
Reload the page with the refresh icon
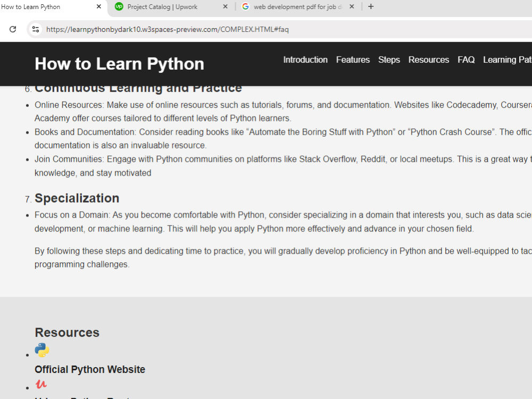pyautogui.click(x=13, y=29)
